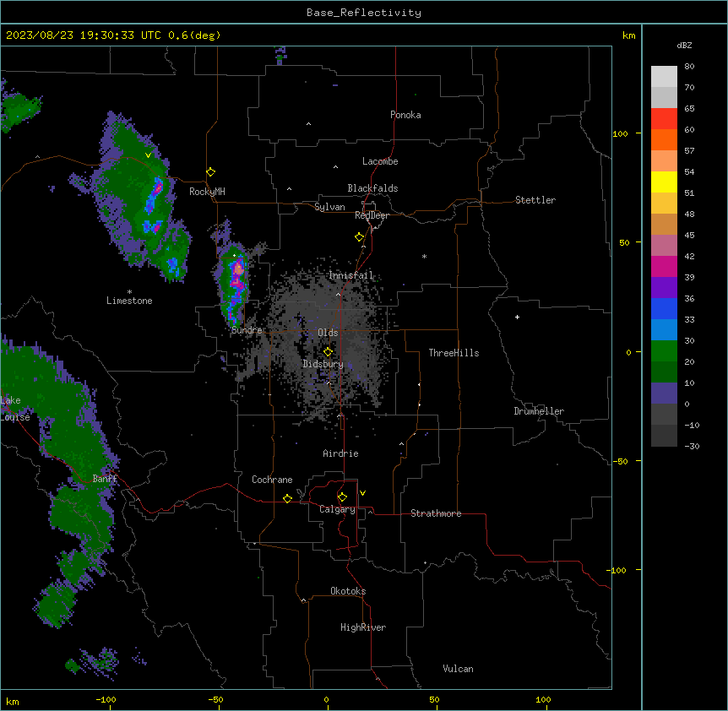Image resolution: width=728 pixels, height=711 pixels.
Task: Select the red 65–60 dBZ legend swatch
Action: [664, 118]
